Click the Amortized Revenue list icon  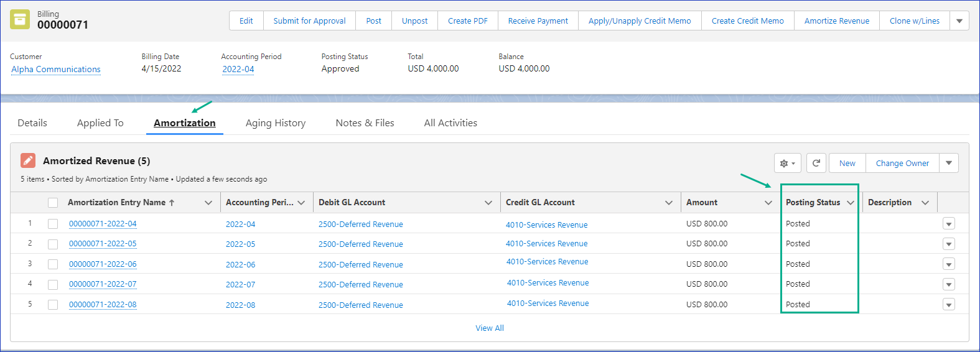(28, 160)
